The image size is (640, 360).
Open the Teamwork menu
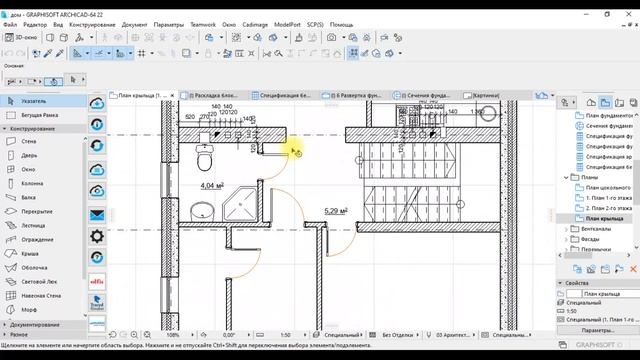point(203,24)
